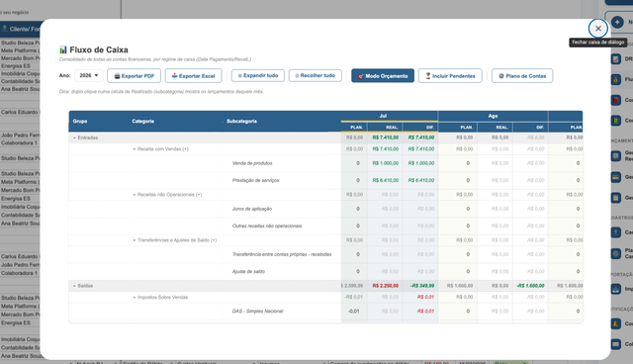The height and width of the screenshot is (364, 633).
Task: Select DAS - Simples Nacional subcategory
Action: click(257, 312)
